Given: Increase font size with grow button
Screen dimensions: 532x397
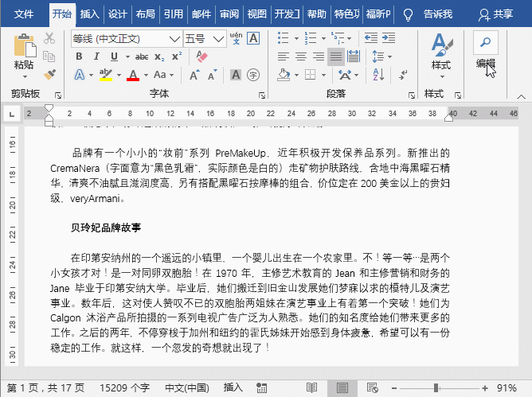Looking at the screenshot, I should 194,75.
